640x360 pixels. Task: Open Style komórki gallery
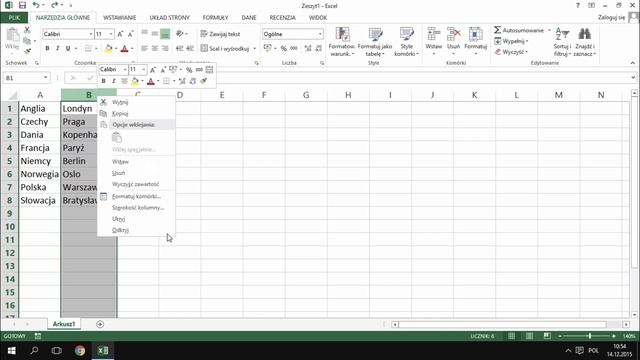407,42
